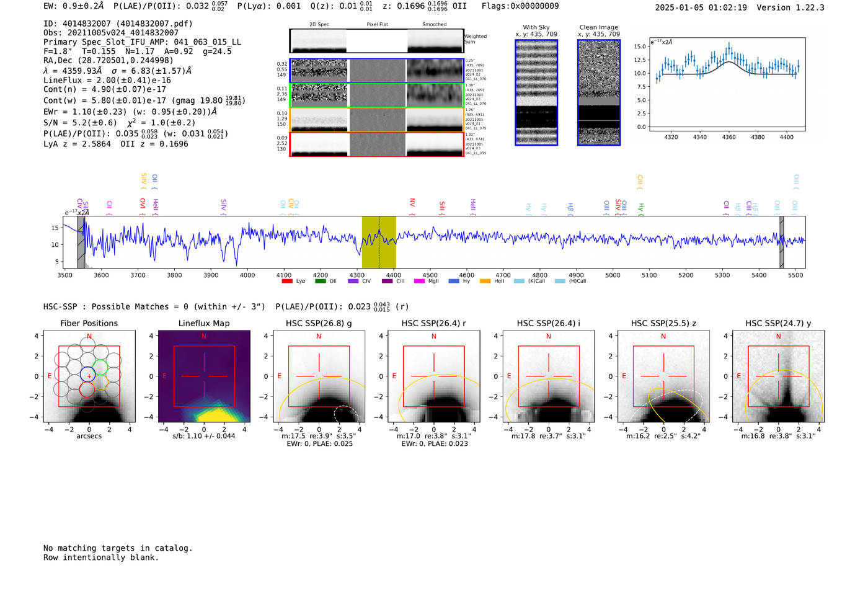868x591 pixels.
Task: Click the Cont(w) = 5.80 value line
Action: [x=144, y=100]
